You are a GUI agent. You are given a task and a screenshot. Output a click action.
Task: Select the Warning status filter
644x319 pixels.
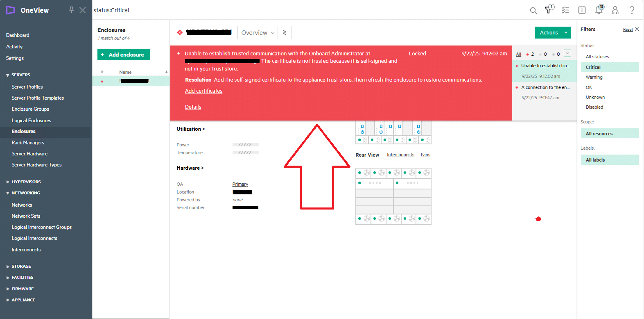click(x=594, y=77)
